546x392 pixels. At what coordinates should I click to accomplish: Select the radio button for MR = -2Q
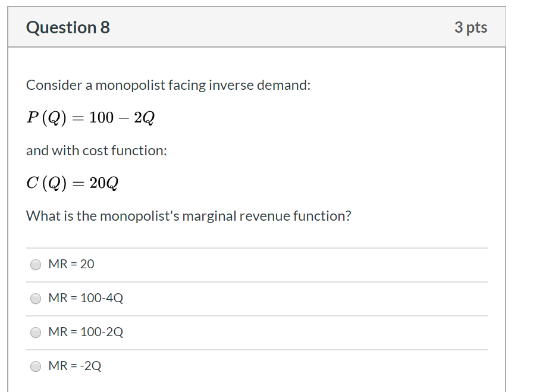point(36,366)
